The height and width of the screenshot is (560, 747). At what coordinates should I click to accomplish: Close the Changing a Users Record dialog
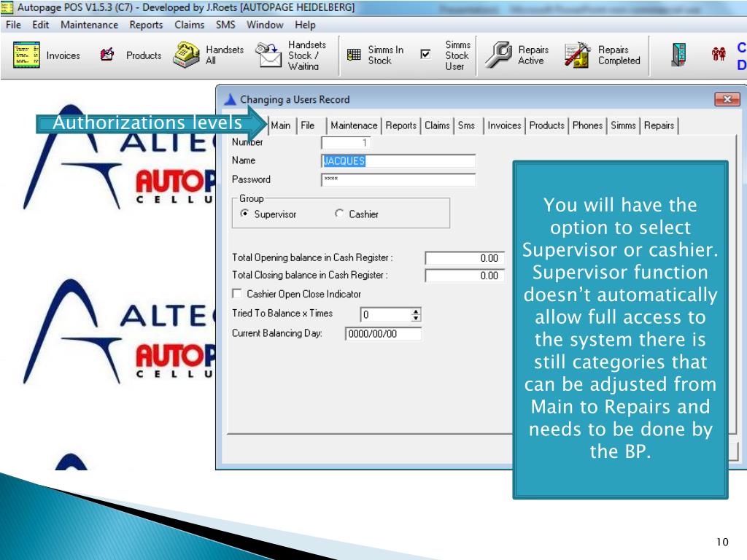pos(727,99)
